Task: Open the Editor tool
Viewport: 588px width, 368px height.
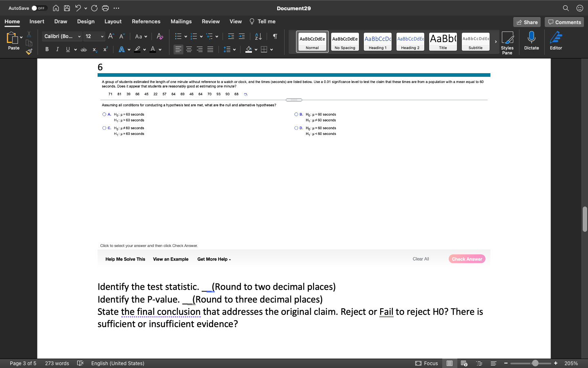Action: (556, 41)
